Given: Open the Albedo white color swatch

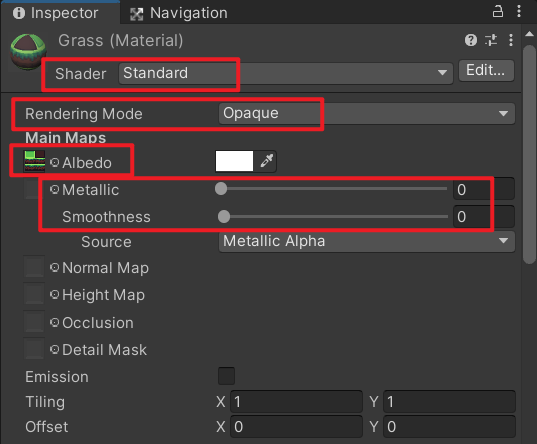Looking at the screenshot, I should 234,161.
